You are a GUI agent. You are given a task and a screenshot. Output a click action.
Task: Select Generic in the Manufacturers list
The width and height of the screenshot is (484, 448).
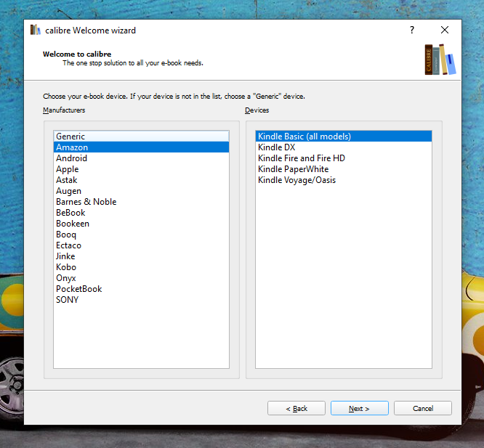pos(70,137)
